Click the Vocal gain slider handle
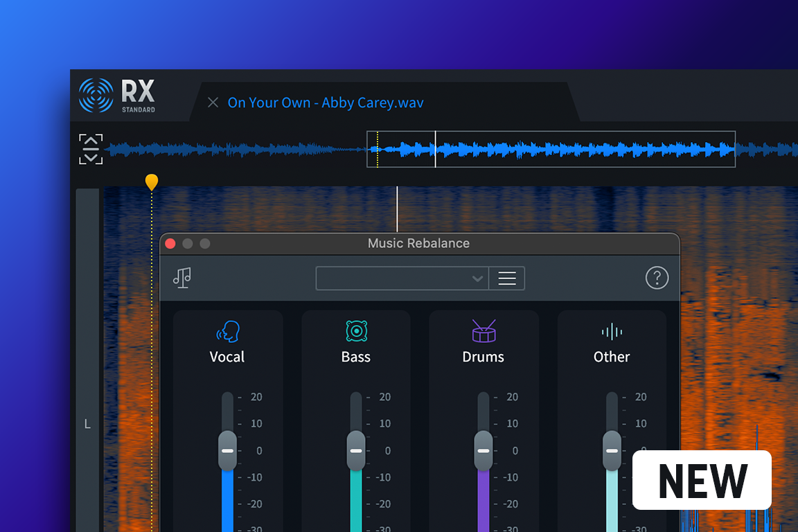798x532 pixels. click(x=227, y=451)
